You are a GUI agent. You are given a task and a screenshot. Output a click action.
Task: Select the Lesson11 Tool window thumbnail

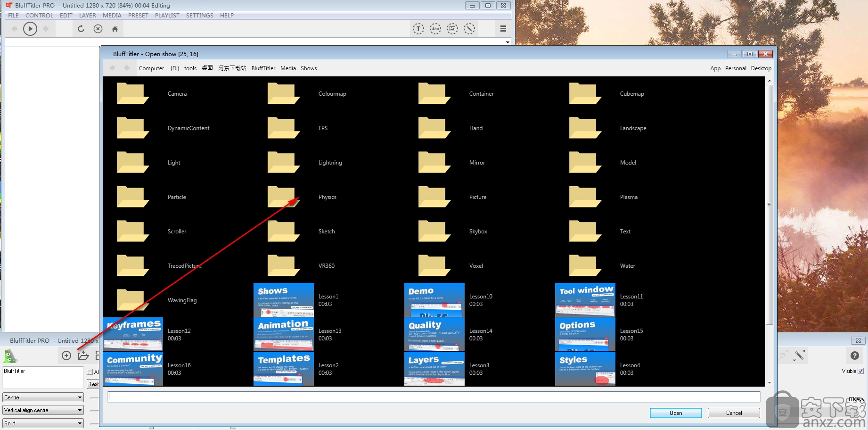585,300
